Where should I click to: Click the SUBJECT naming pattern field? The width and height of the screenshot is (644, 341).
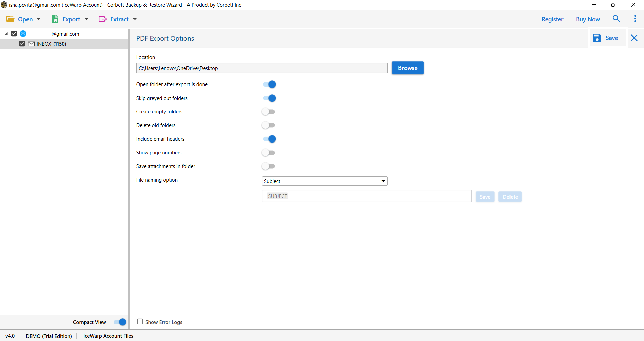coord(367,196)
